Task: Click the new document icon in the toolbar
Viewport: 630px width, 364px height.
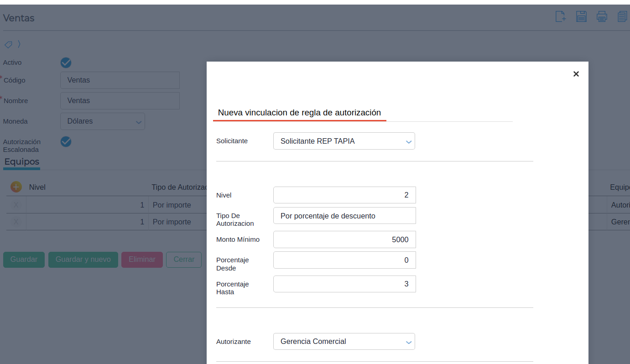Action: pyautogui.click(x=560, y=17)
